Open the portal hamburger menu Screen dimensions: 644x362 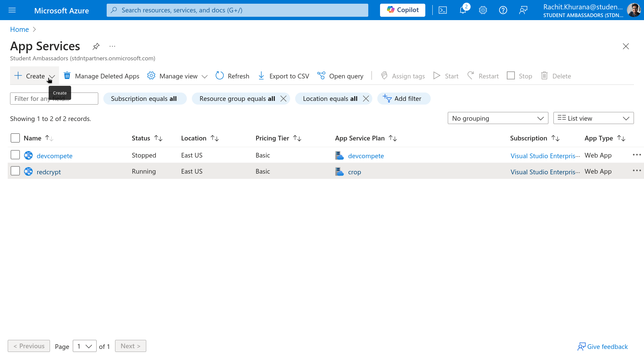(12, 10)
